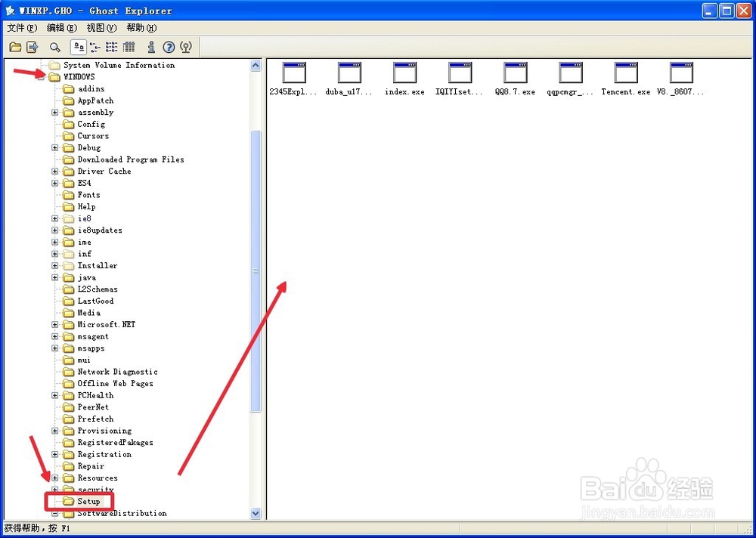Expand the Debug folder node
756x538 pixels.
(x=55, y=148)
